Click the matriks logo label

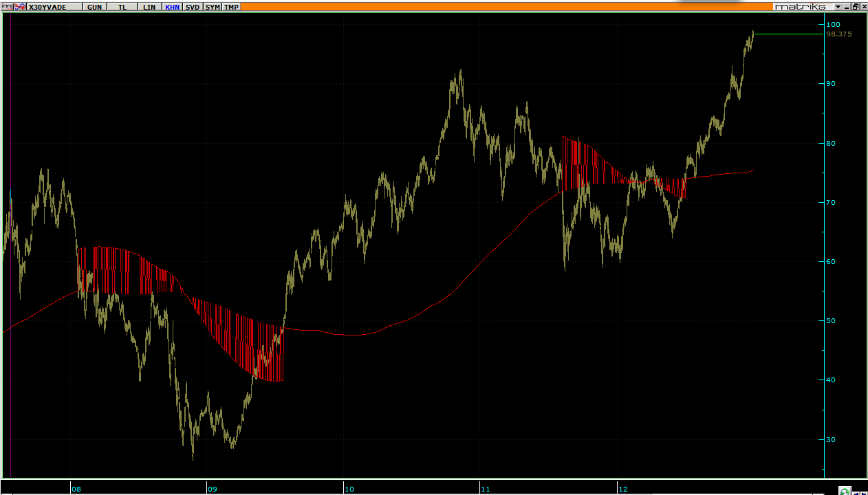803,6
